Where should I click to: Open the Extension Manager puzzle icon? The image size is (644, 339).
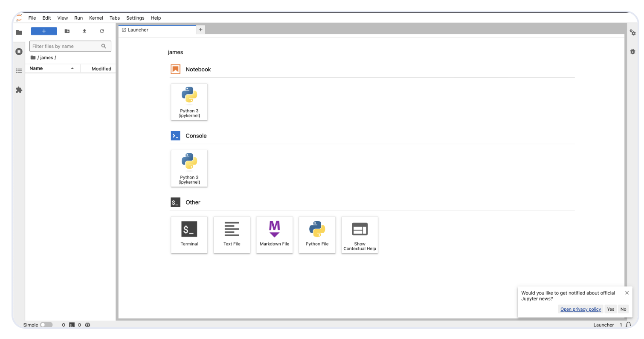19,90
